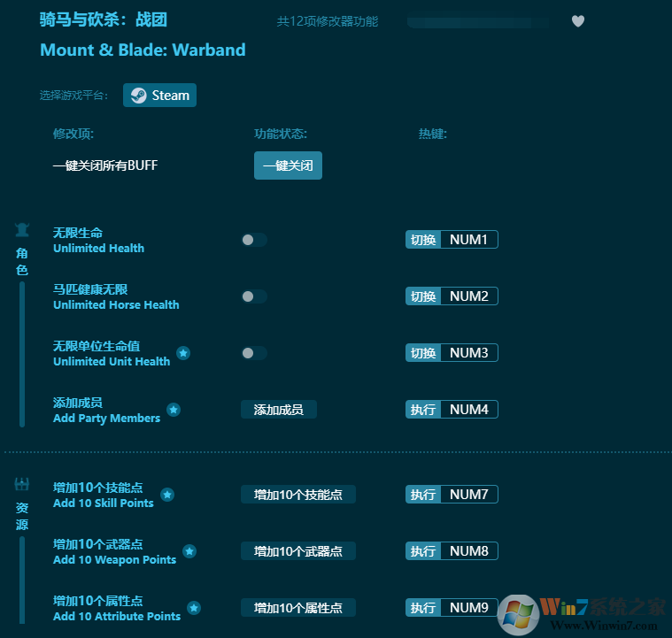Click '骑马与砍杀：战团' title text
Image resolution: width=672 pixels, height=638 pixels.
104,19
